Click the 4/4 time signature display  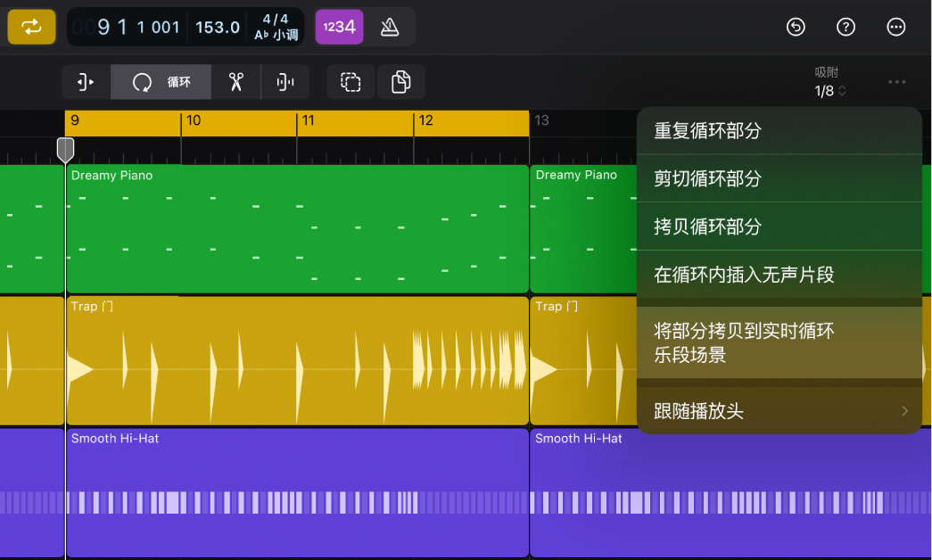[276, 19]
